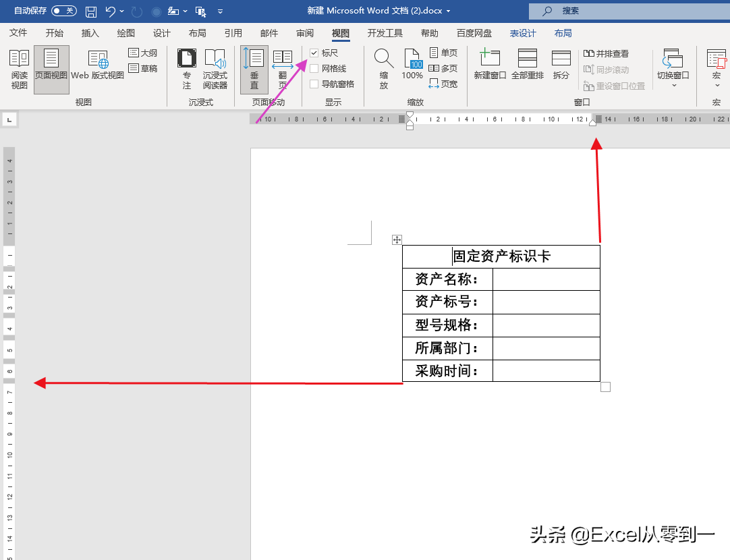Select 垂直 vertical page movement
This screenshot has height=560, width=730.
tap(254, 69)
